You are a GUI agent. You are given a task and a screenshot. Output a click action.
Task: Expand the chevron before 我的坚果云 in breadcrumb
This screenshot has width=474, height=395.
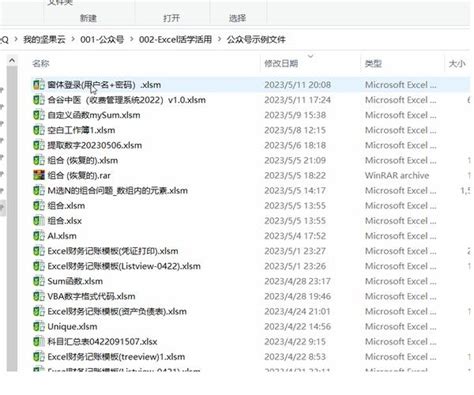click(x=16, y=40)
